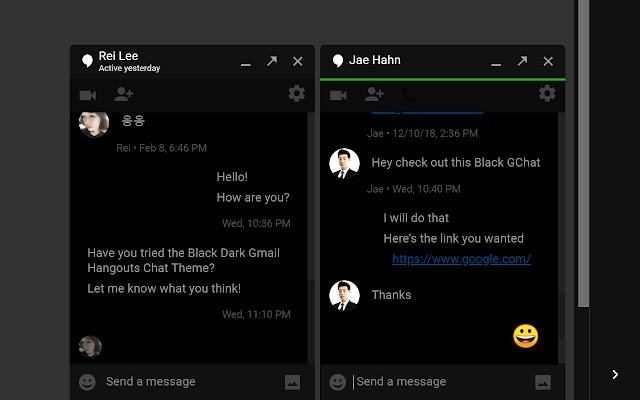Viewport: 640px width, 400px height.
Task: Click Jae's avatar beside 'Hey check out' message
Action: click(x=344, y=163)
